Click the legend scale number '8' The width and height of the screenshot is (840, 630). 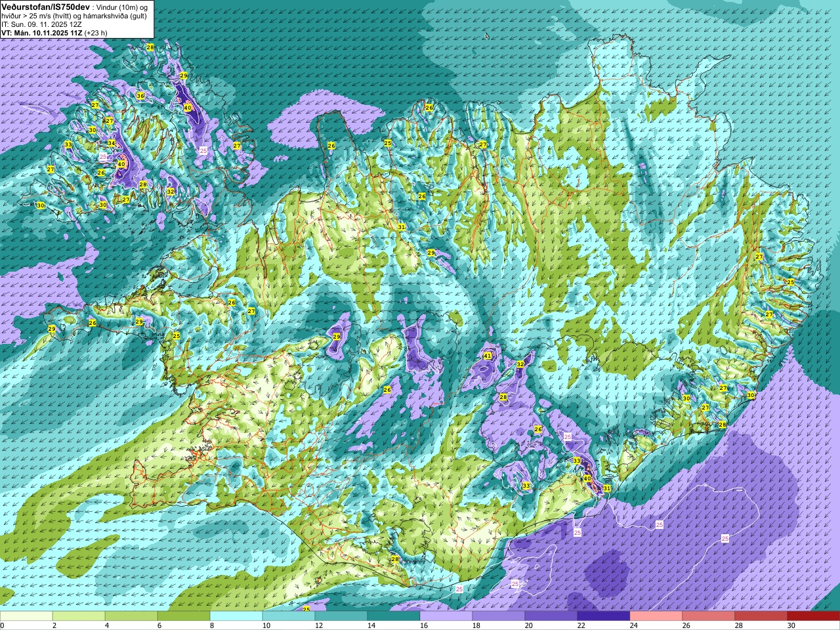pos(212,625)
